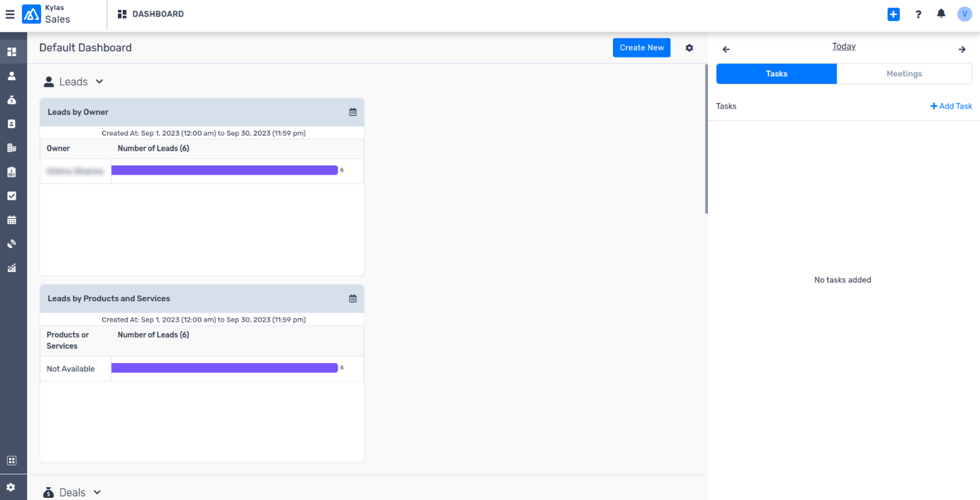The height and width of the screenshot is (500, 980).
Task: Open Contacts address book icon in sidebar
Action: coord(11,124)
